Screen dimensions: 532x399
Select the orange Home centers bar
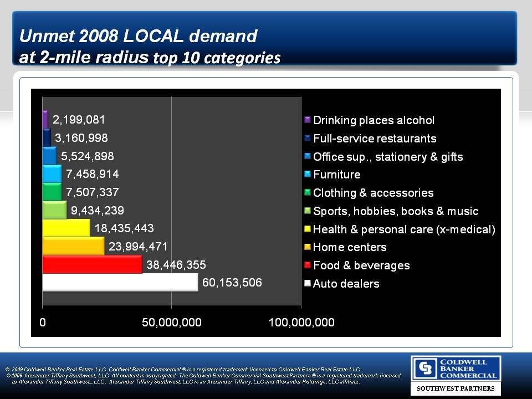73,247
